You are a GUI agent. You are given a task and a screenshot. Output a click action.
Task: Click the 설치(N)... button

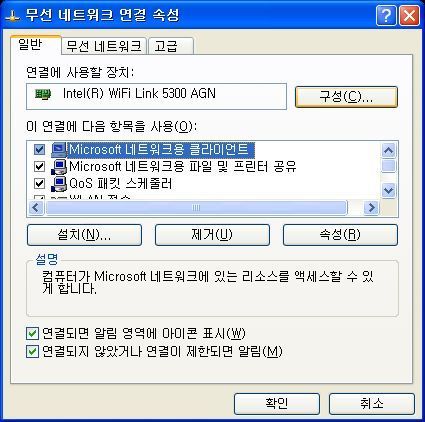click(84, 235)
